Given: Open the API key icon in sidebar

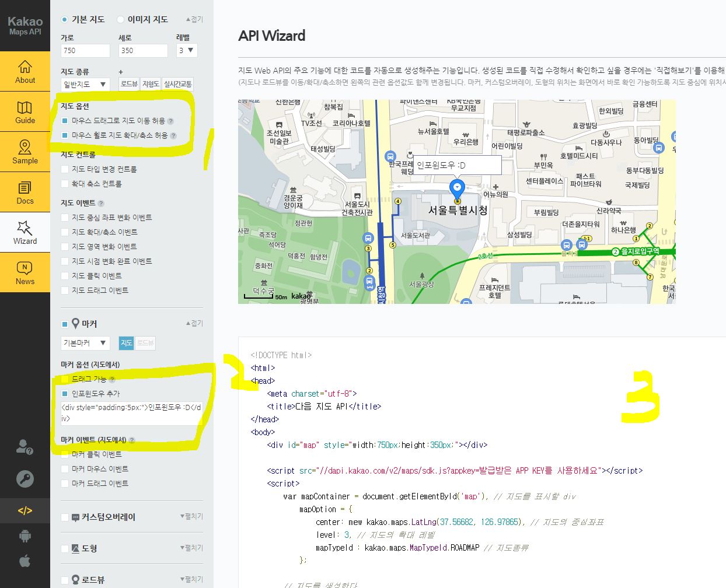Looking at the screenshot, I should click(25, 479).
